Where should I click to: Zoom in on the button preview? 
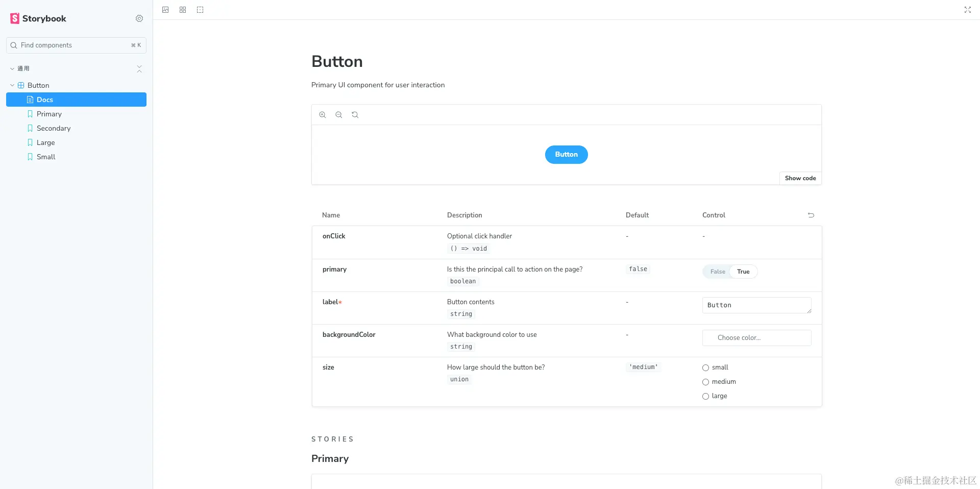(323, 115)
